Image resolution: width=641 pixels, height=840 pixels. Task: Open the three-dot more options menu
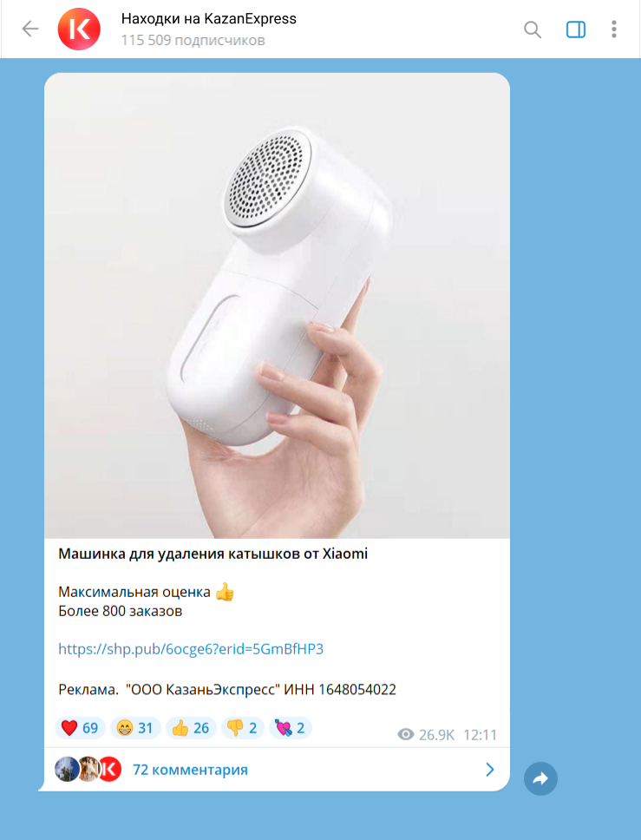[x=614, y=29]
